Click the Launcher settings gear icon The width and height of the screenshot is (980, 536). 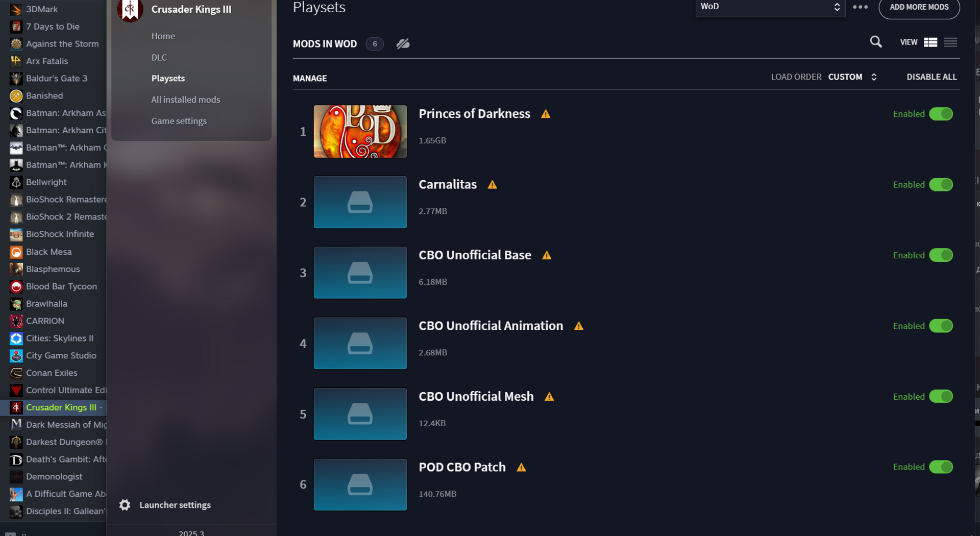coord(125,505)
